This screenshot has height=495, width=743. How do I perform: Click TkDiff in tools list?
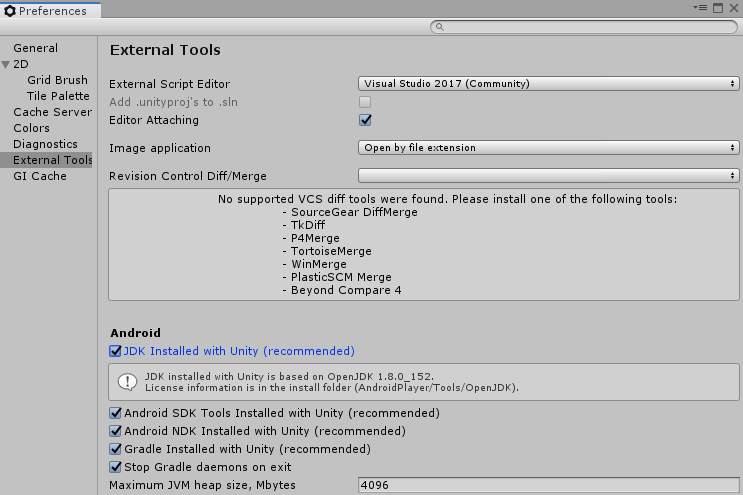[308, 225]
